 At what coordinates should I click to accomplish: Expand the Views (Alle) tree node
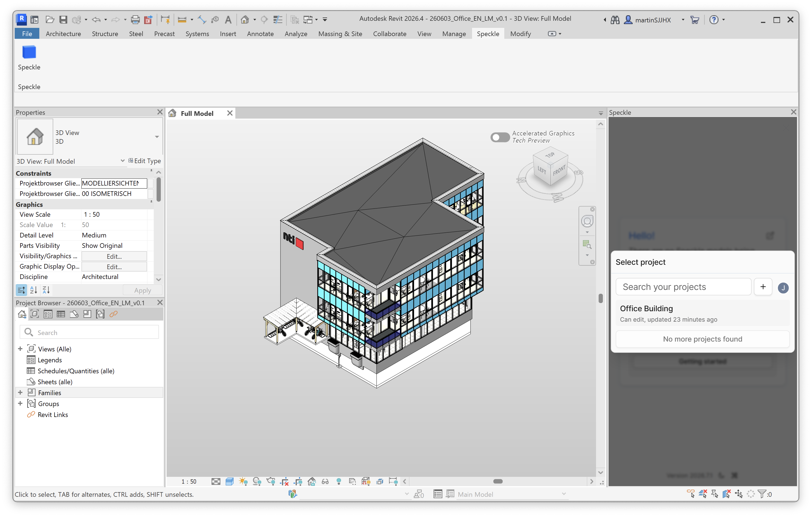[20, 349]
